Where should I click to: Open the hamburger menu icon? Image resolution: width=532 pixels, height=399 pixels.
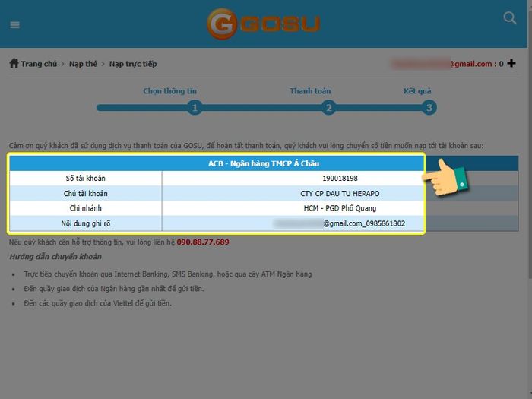click(x=14, y=25)
